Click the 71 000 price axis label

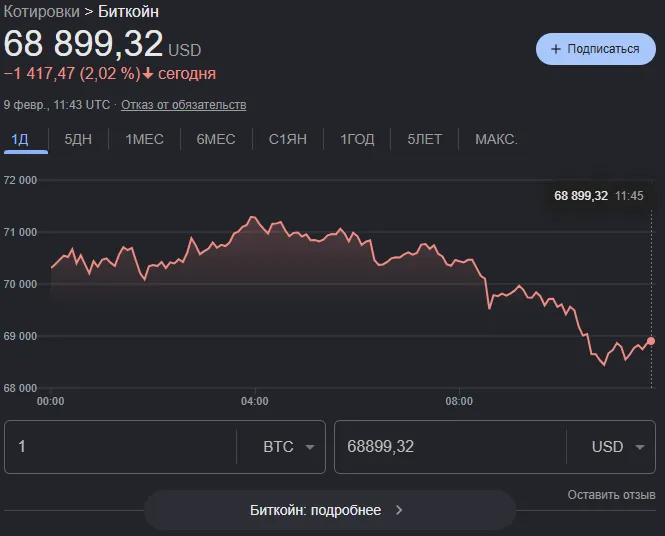click(x=20, y=232)
